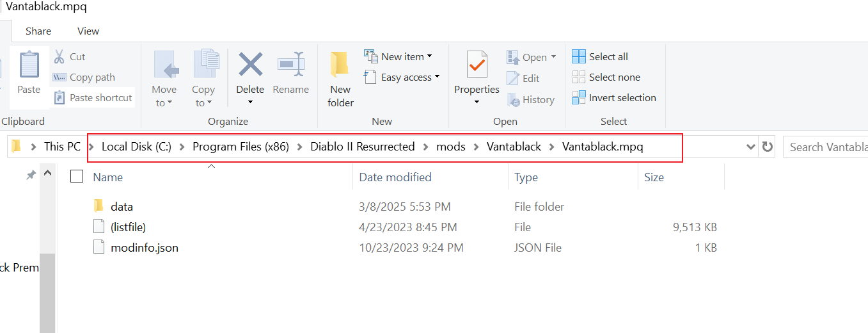Select the (listfile) file name
The width and height of the screenshot is (868, 333).
pyautogui.click(x=129, y=227)
